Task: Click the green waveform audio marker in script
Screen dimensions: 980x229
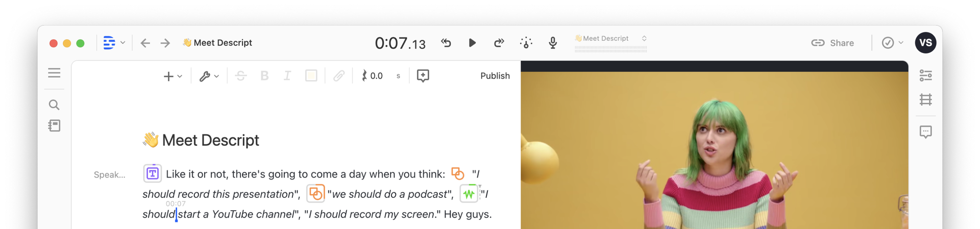Action: (x=469, y=194)
